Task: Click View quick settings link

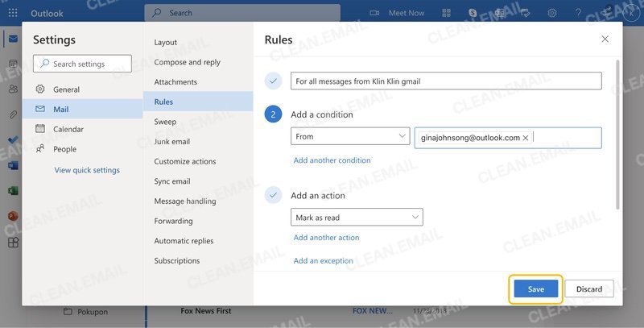Action: pos(87,170)
